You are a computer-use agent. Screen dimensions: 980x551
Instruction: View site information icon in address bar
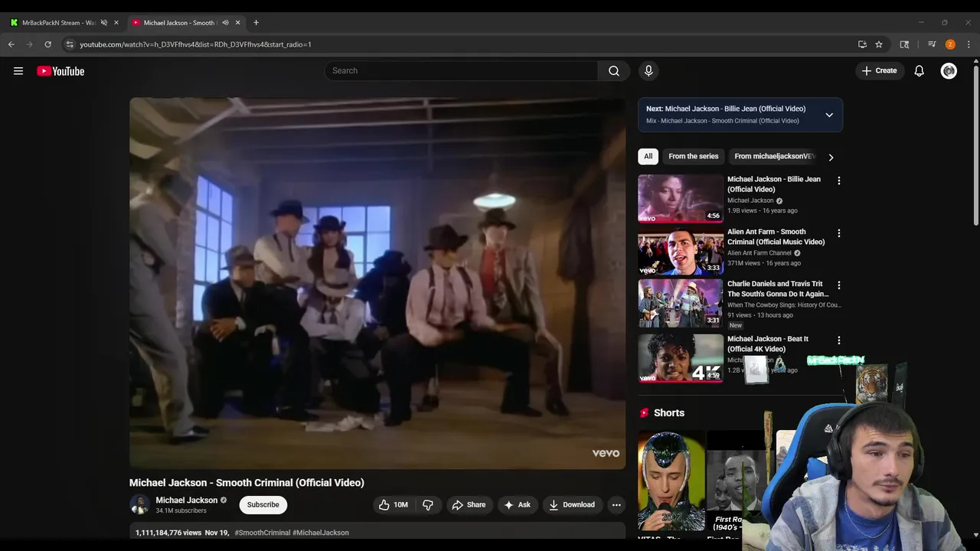point(70,44)
